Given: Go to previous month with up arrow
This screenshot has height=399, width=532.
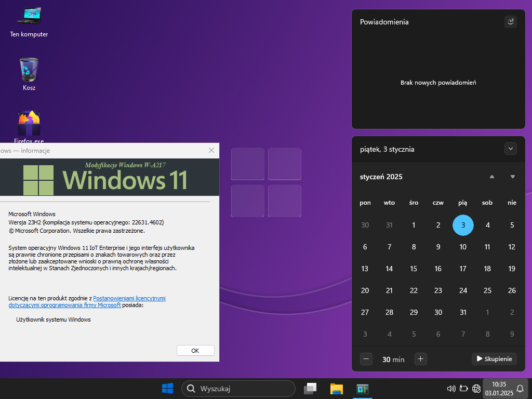Looking at the screenshot, I should pos(491,177).
